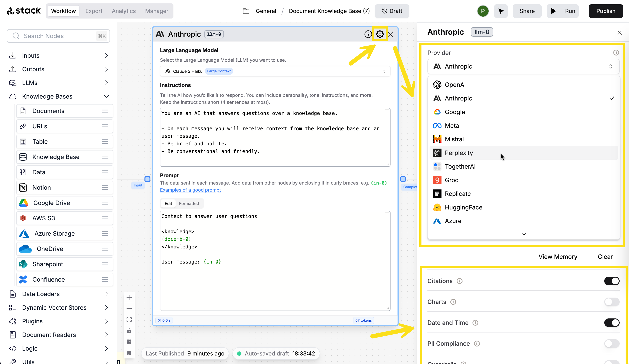Click the Perplexity provider icon in list
Viewport: 629px width, 364px height.
click(437, 153)
